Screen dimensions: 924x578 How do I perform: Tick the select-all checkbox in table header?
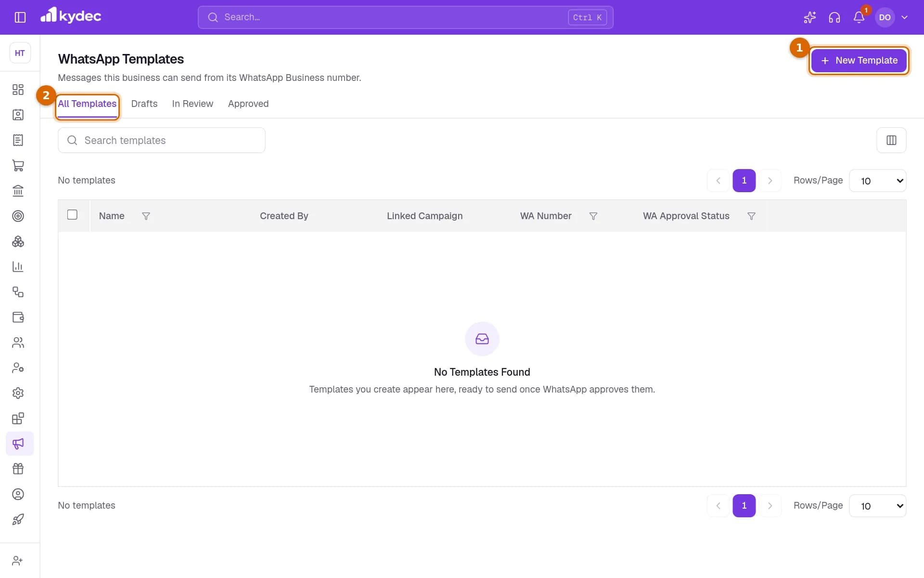(72, 215)
